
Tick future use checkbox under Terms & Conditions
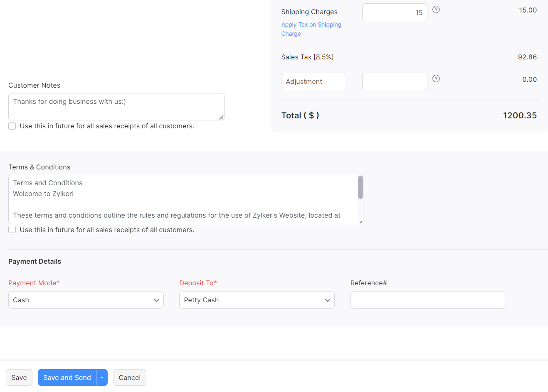tap(12, 230)
